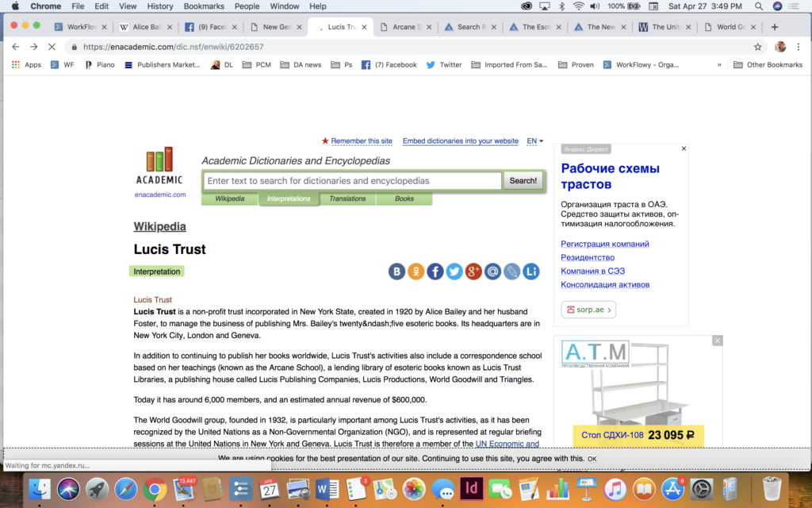Switch to the WorkFlowy browser tab

82,27
